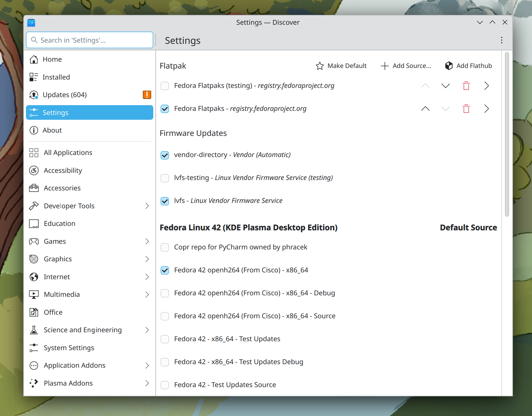Expand Games subcategories arrow
The image size is (532, 416).
click(147, 241)
